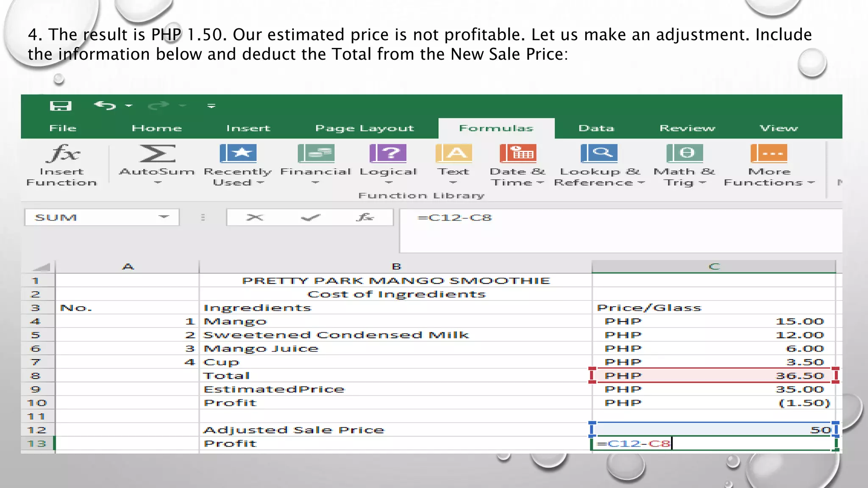Click the Total value cell PHP 36.50
Screen dimensions: 868x488
coord(714,375)
